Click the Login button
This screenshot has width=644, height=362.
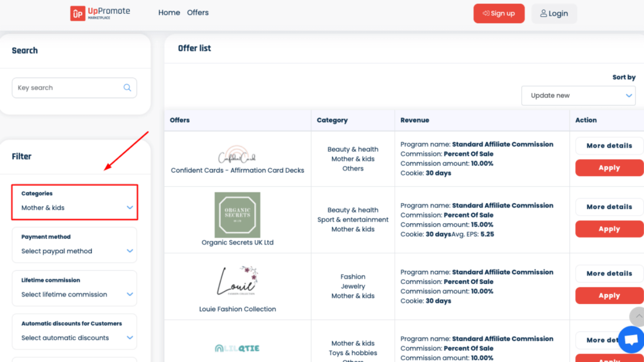tap(554, 14)
